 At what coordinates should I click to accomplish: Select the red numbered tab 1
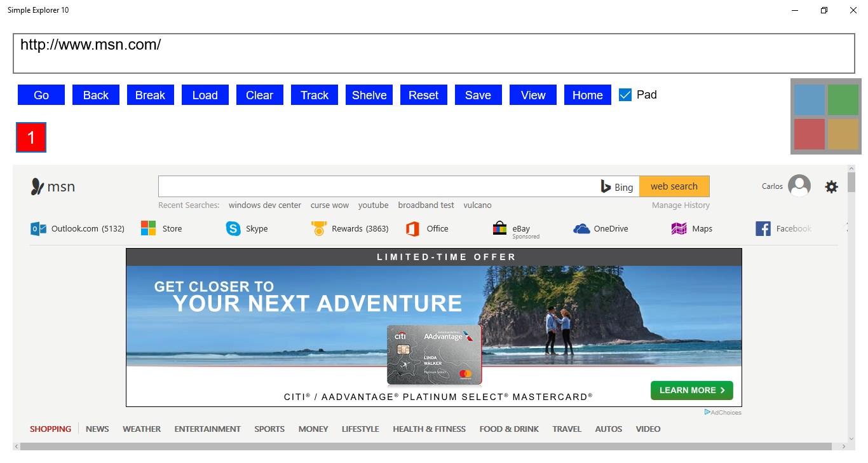pos(31,137)
